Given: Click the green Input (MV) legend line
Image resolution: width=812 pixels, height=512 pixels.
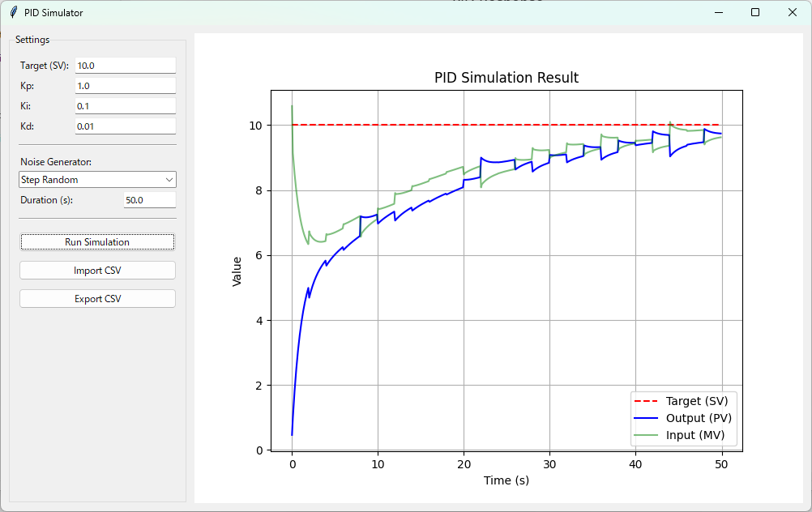Looking at the screenshot, I should [647, 435].
